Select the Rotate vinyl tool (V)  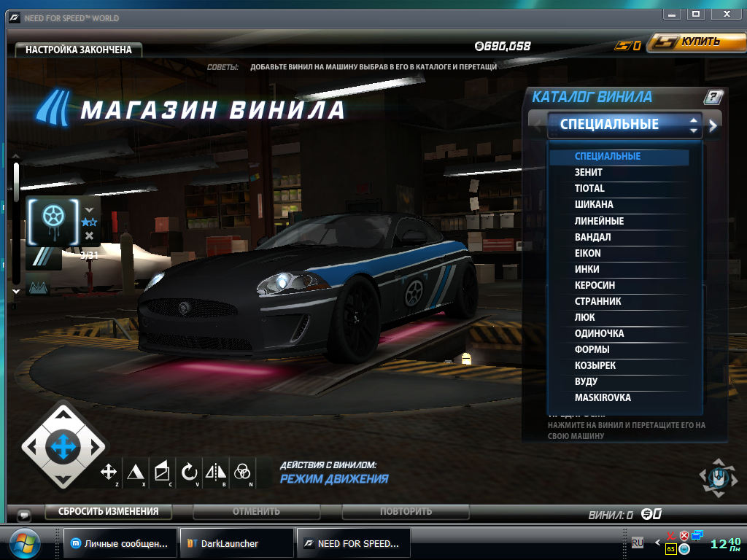[x=189, y=472]
